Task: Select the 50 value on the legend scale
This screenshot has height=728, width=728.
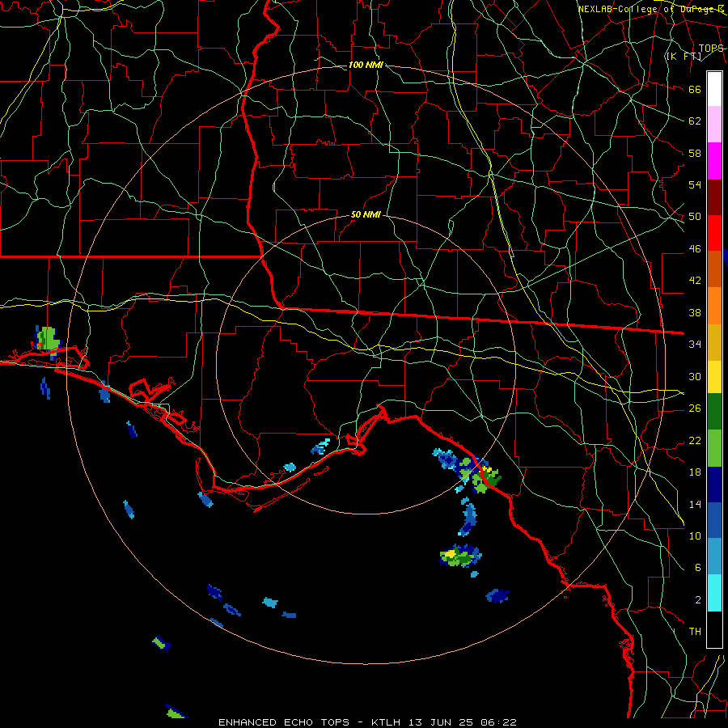Action: (x=695, y=217)
